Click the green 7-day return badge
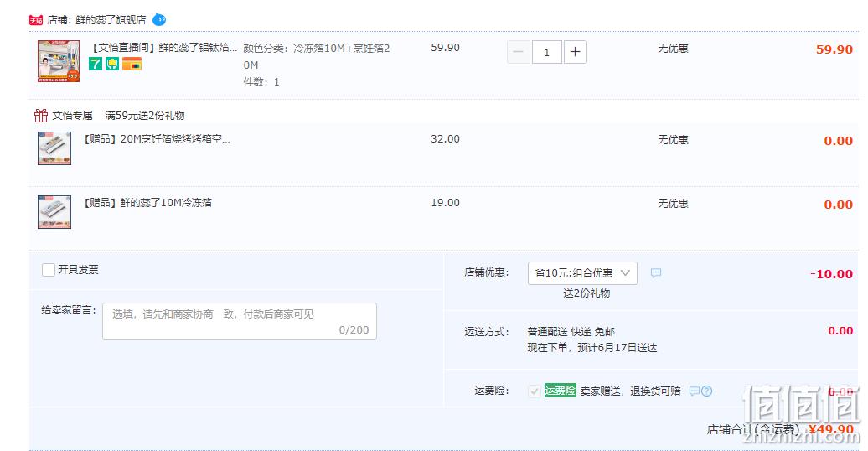 coord(96,65)
